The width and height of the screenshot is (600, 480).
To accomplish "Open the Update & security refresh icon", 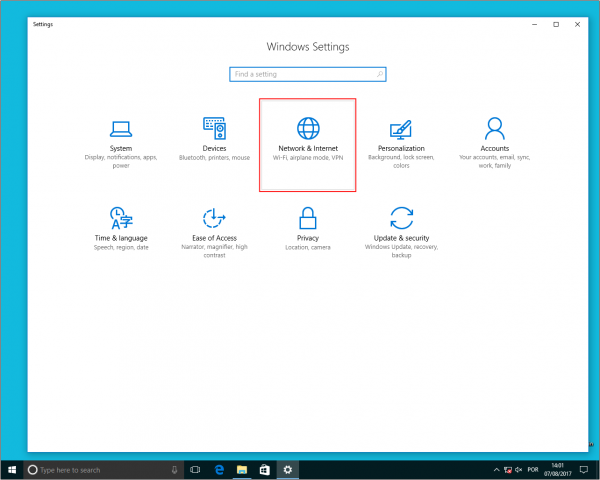I will [401, 218].
